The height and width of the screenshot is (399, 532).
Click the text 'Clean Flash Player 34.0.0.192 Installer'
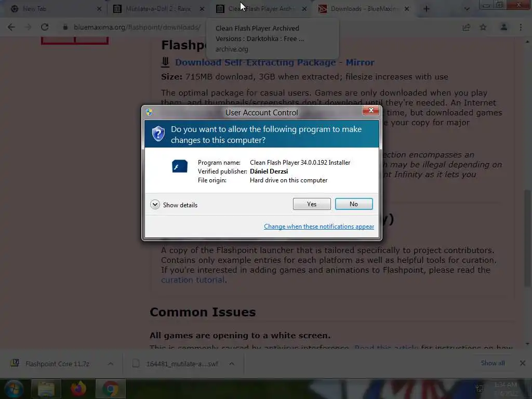pyautogui.click(x=300, y=163)
